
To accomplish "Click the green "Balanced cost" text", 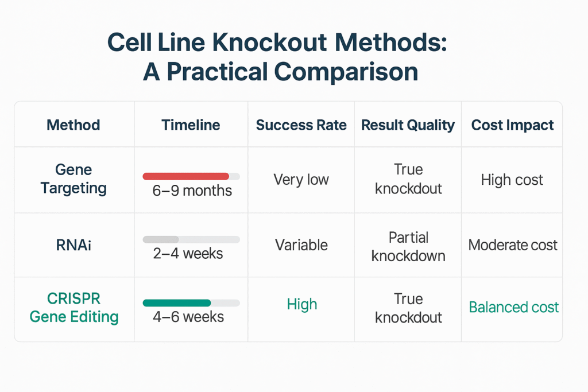I will click(513, 307).
